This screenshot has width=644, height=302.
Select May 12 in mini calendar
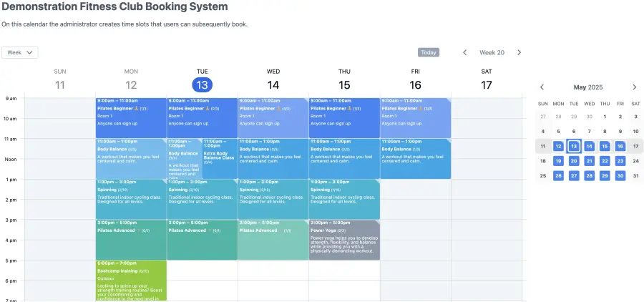[x=558, y=146]
